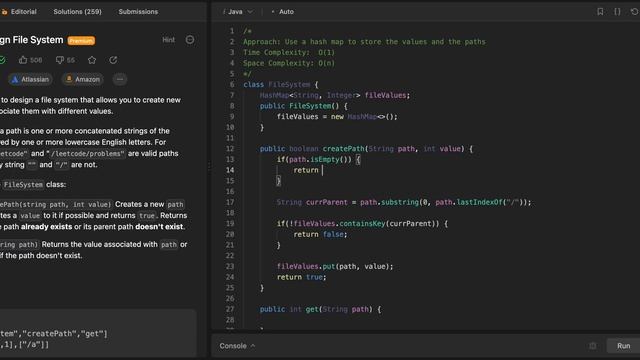Expand the Console panel
The width and height of the screenshot is (640, 360).
[x=237, y=346]
